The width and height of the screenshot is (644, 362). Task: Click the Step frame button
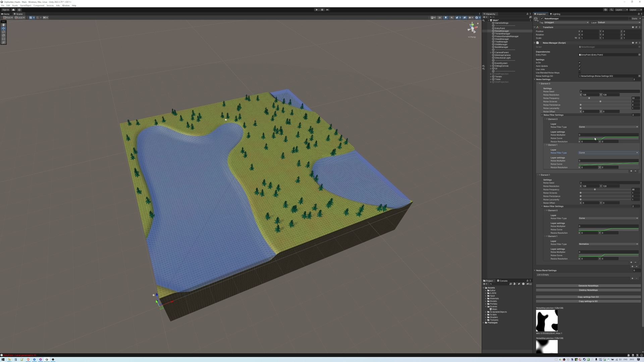(x=327, y=10)
